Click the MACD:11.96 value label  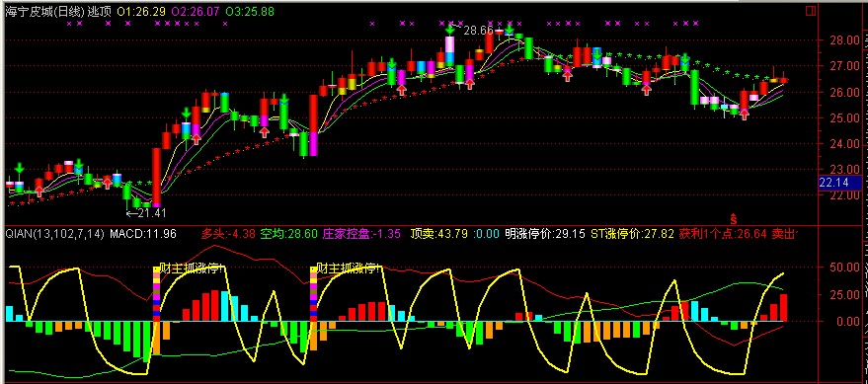[143, 234]
